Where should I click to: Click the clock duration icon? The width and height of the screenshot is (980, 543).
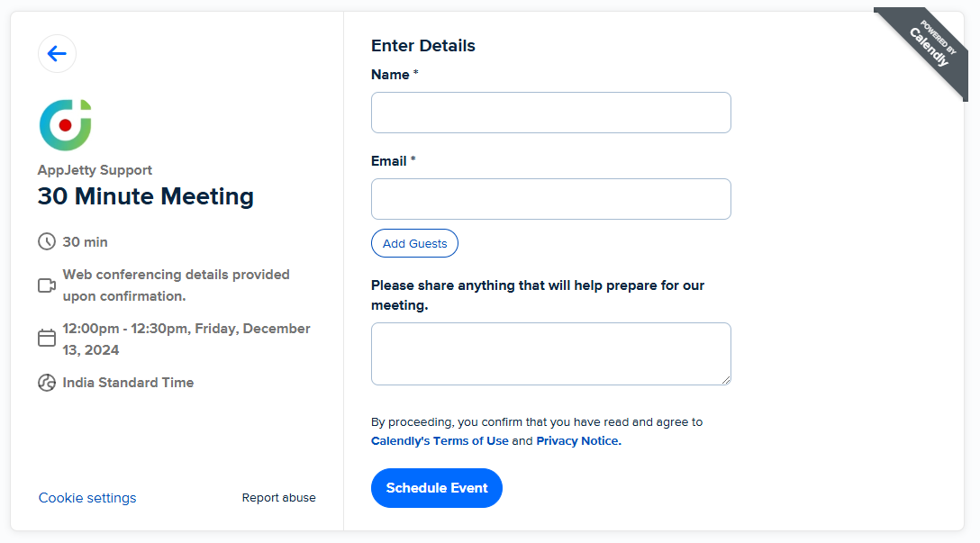point(47,242)
